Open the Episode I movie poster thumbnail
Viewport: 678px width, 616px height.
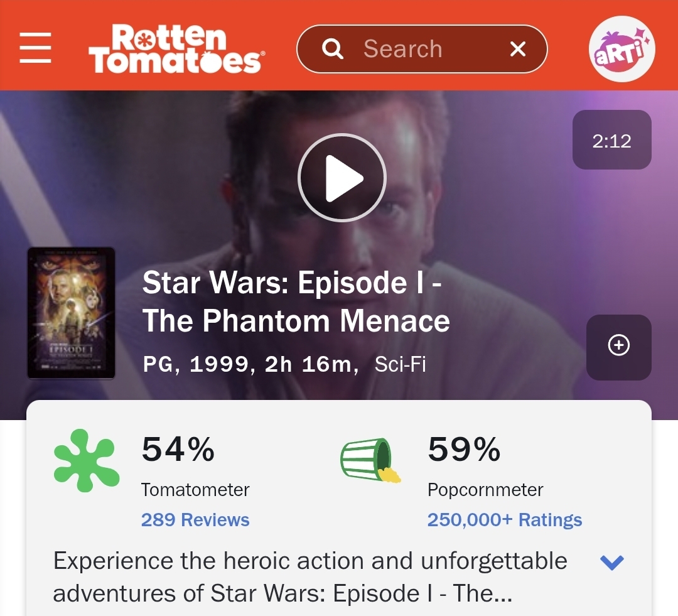pos(71,313)
